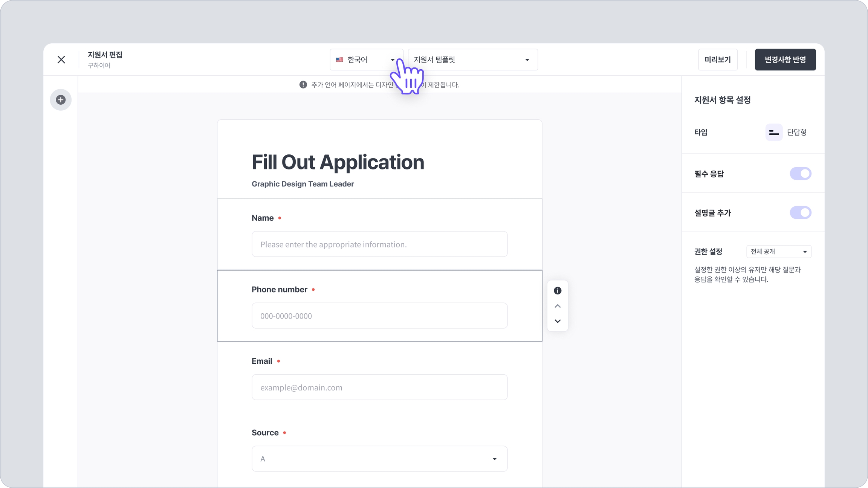Move Phone number field down with the arrow
The image size is (868, 488).
[558, 321]
